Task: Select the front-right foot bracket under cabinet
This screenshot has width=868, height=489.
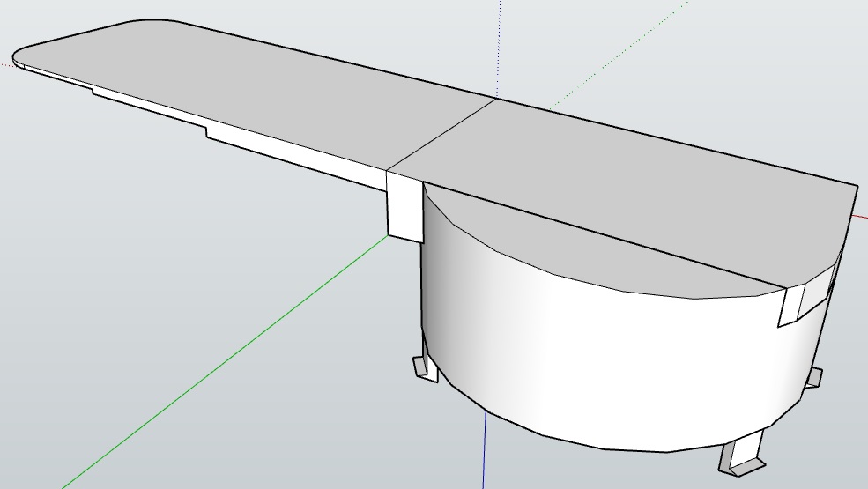Action: pos(743,452)
